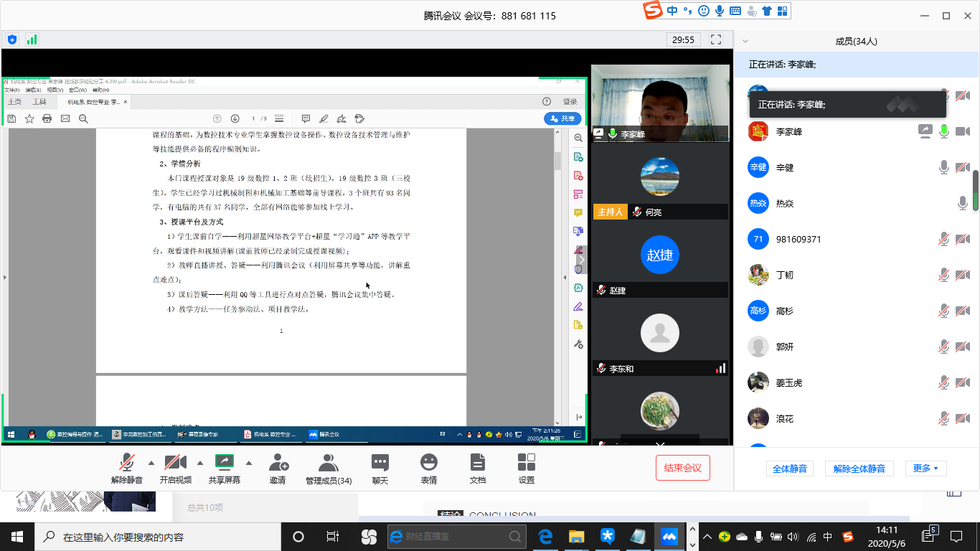The image size is (980, 551).
Task: Open the 文档 documents icon
Action: (x=477, y=463)
